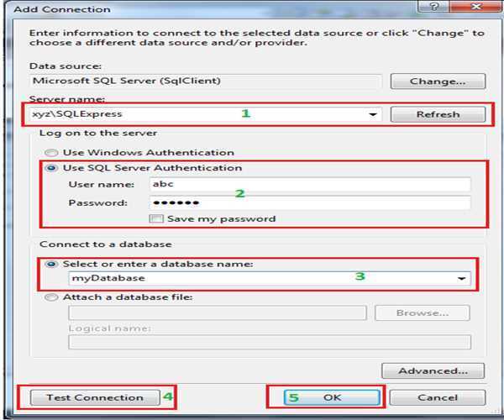Enable the Save my password checkbox
The height and width of the screenshot is (420, 504).
coord(155,219)
